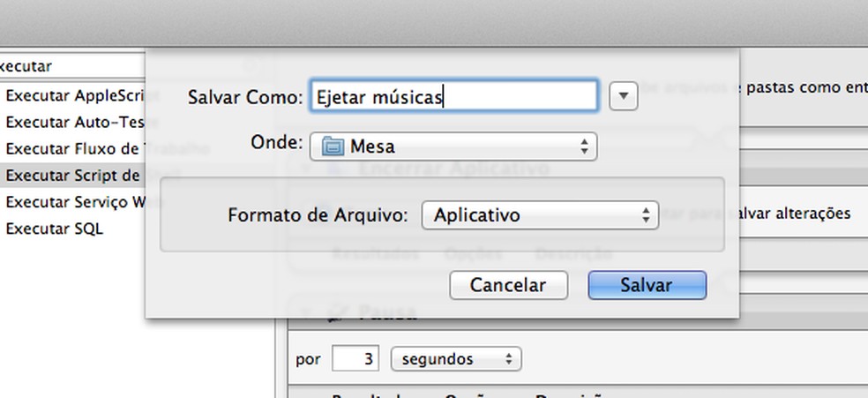Viewport: 868px width, 398px height.
Task: Open the Onde Mesa location dropdown
Action: [453, 146]
